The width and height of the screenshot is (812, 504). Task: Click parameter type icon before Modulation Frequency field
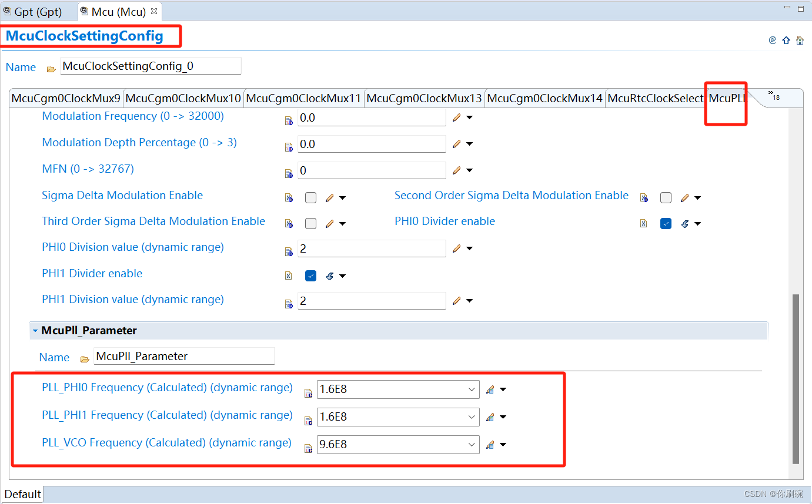pyautogui.click(x=289, y=121)
